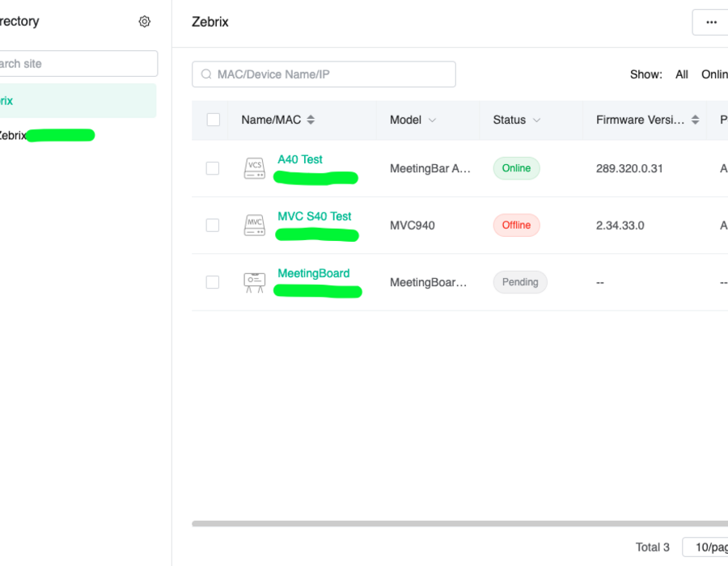Show All devices filter
Screen dimensions: 728x566
[682, 74]
